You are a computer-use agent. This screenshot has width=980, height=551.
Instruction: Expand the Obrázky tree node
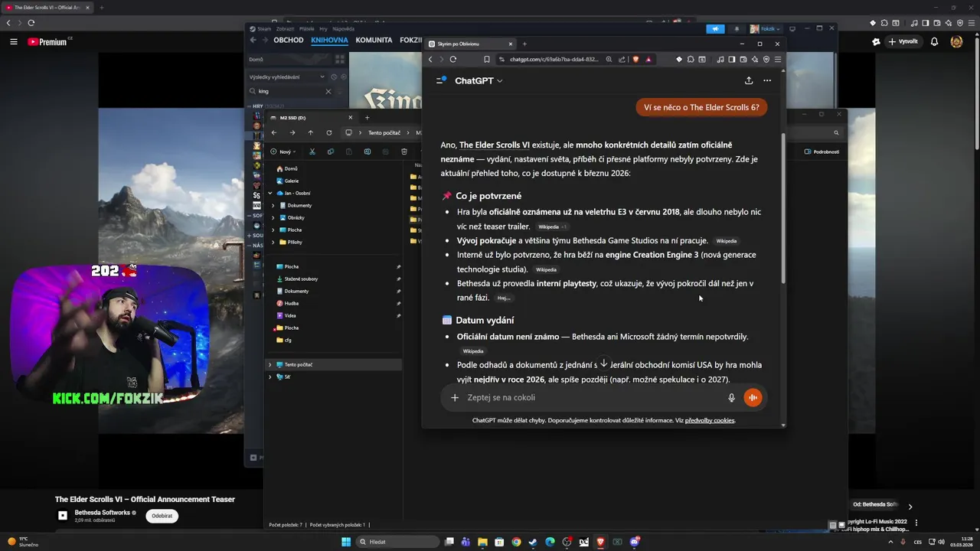[x=273, y=217]
